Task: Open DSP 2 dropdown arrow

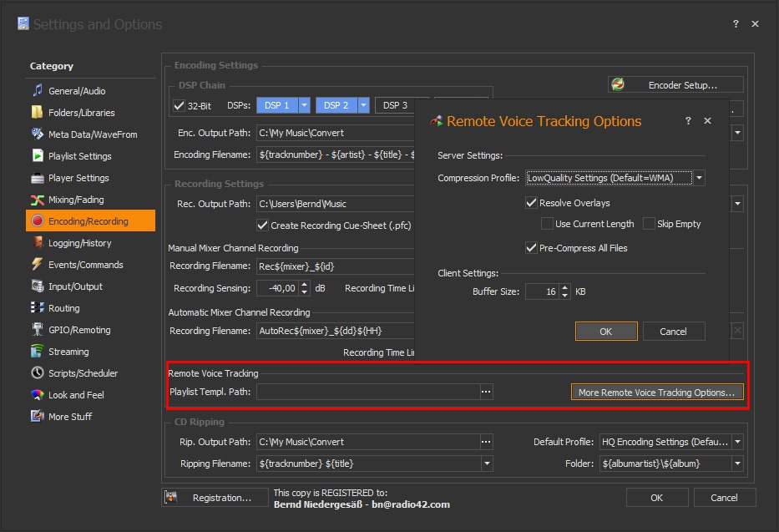Action: tap(364, 105)
